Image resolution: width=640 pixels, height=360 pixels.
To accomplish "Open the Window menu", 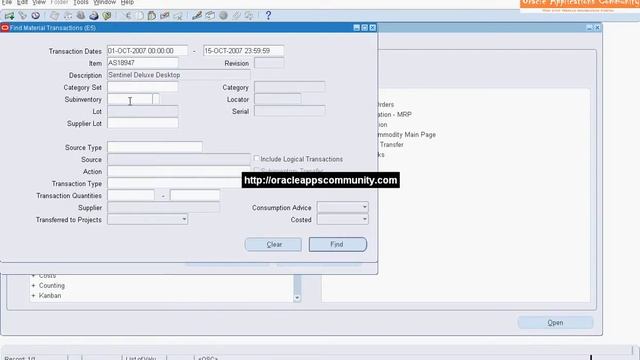I will (105, 2).
